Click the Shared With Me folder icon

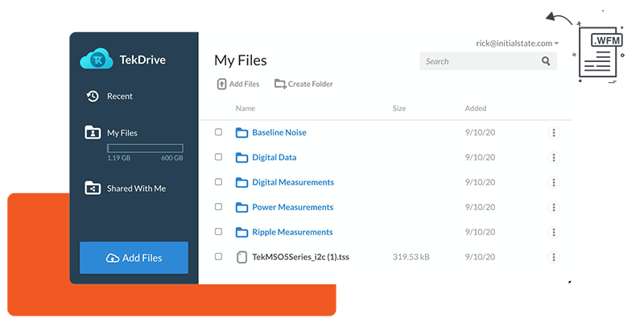[93, 188]
